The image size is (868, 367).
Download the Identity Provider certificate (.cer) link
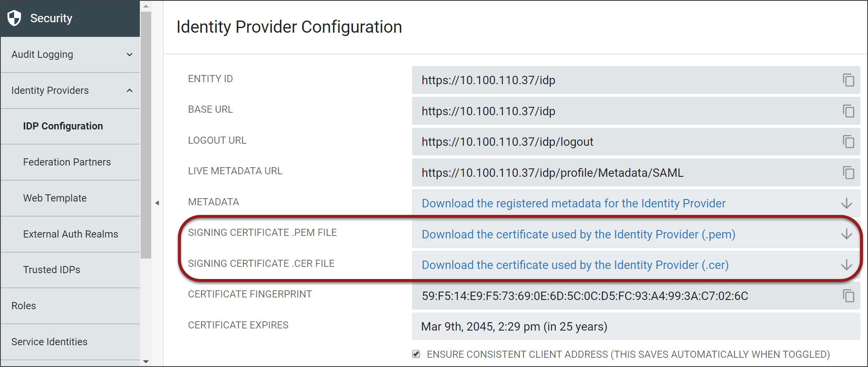(x=575, y=265)
